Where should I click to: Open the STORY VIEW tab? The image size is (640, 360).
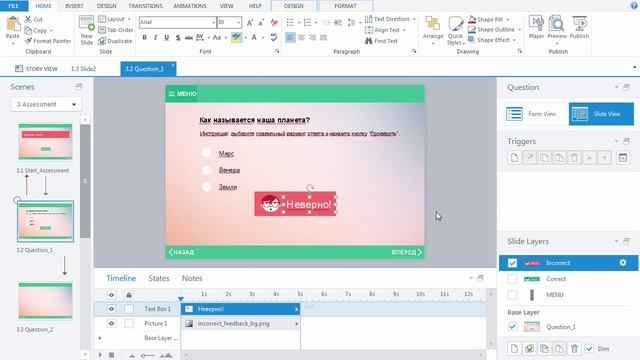(x=36, y=69)
